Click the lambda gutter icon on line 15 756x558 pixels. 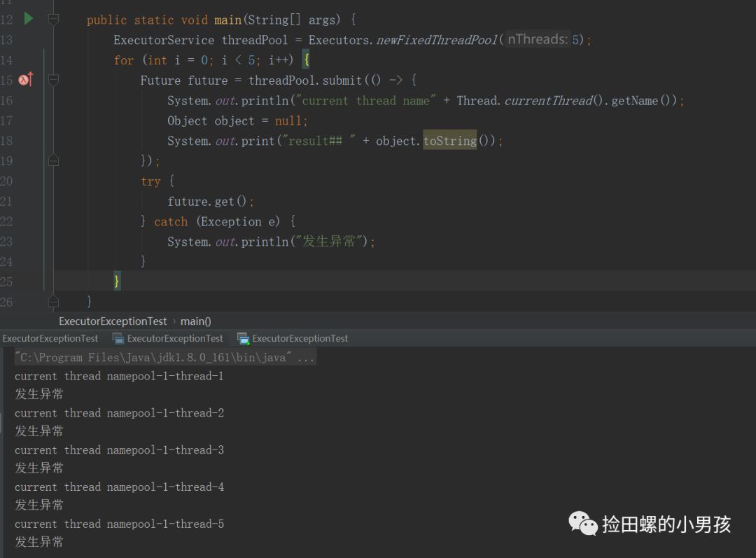coord(25,79)
